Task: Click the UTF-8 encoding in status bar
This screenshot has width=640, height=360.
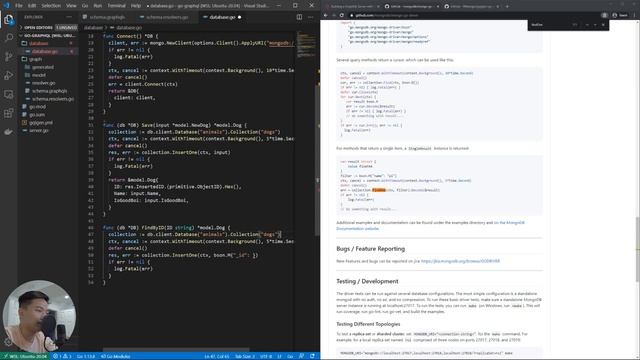Action: [266, 356]
